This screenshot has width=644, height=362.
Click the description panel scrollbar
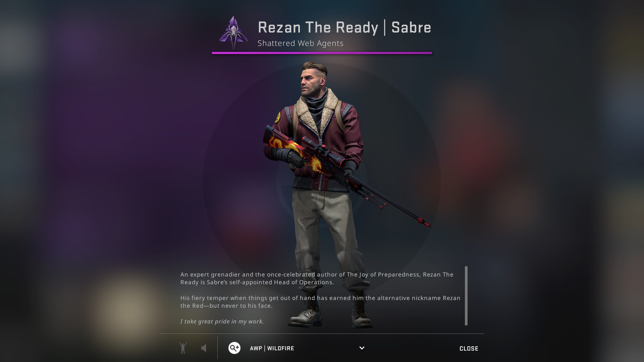click(x=466, y=296)
